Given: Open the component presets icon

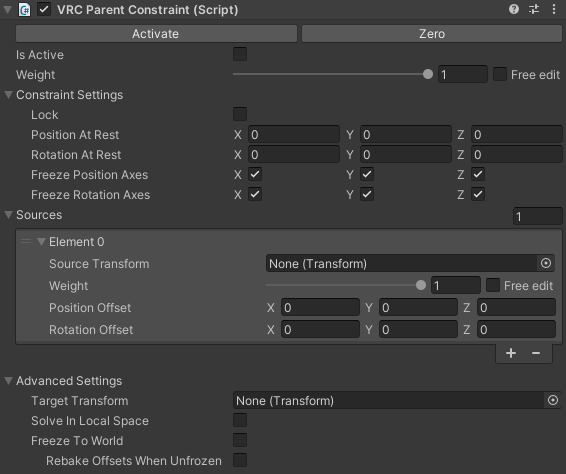Looking at the screenshot, I should 534,9.
